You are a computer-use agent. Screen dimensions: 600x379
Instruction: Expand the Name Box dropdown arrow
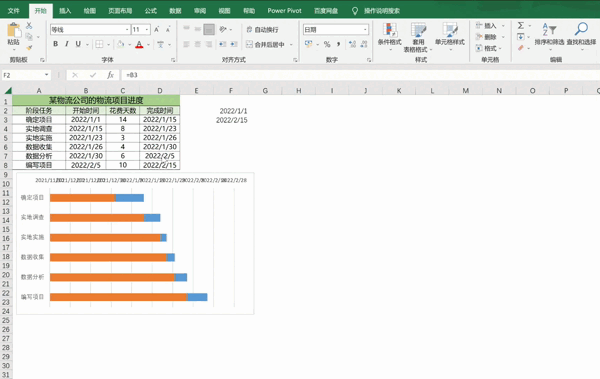46,75
